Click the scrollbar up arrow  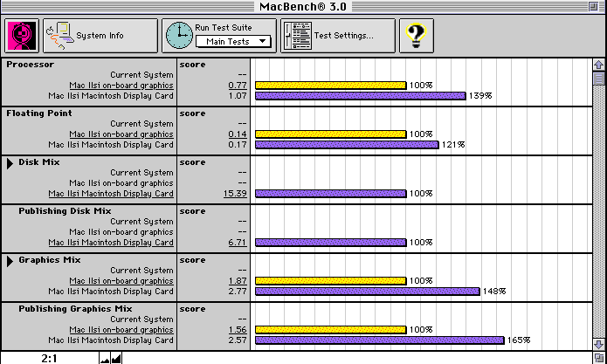tap(598, 65)
